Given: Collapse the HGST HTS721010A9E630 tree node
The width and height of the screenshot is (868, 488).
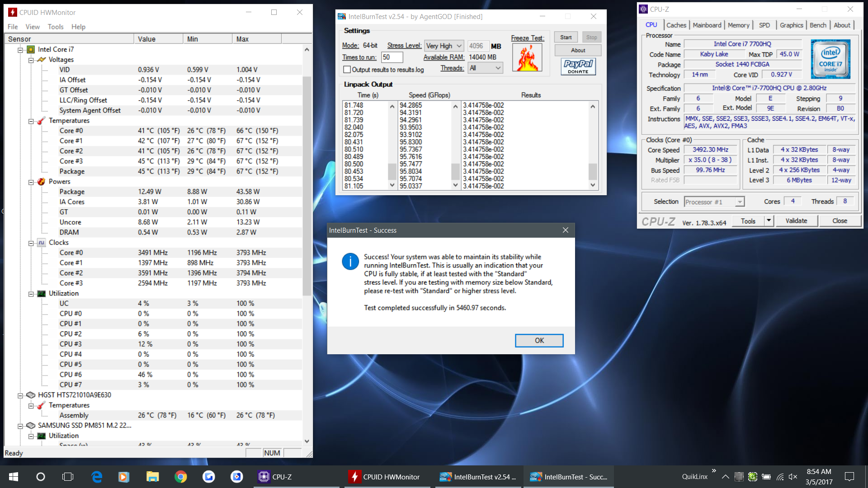Looking at the screenshot, I should coord(20,395).
